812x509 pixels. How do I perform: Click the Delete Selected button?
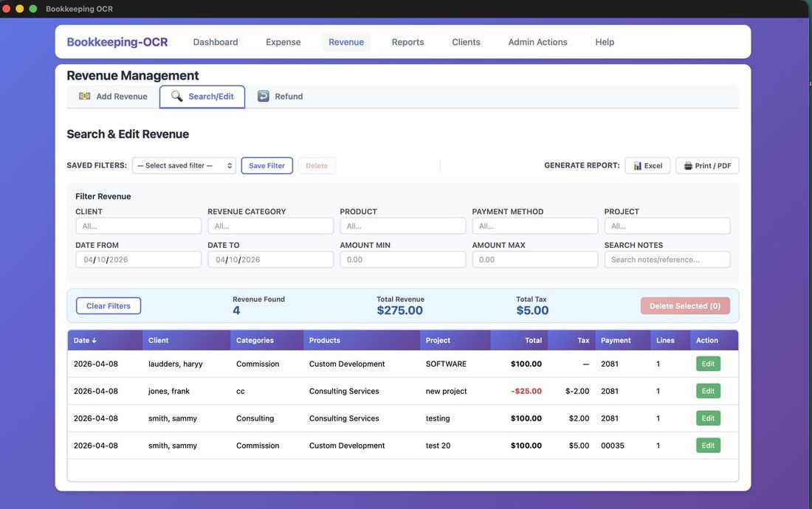point(684,305)
